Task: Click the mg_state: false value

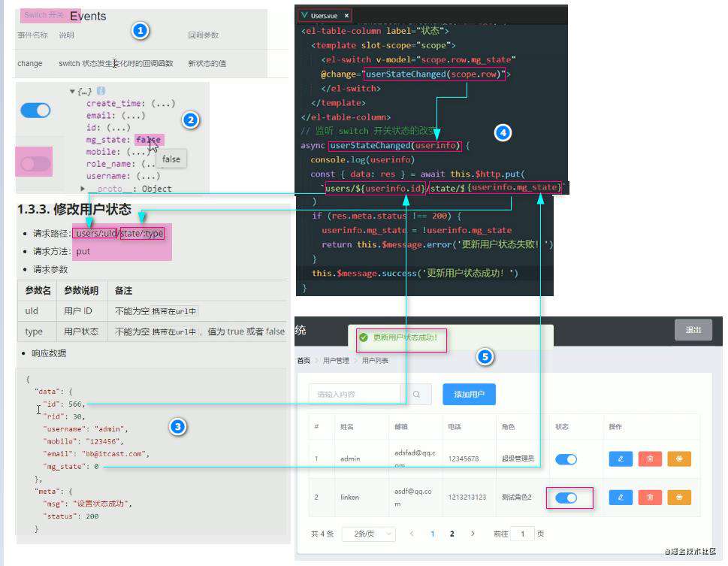Action: click(x=149, y=139)
